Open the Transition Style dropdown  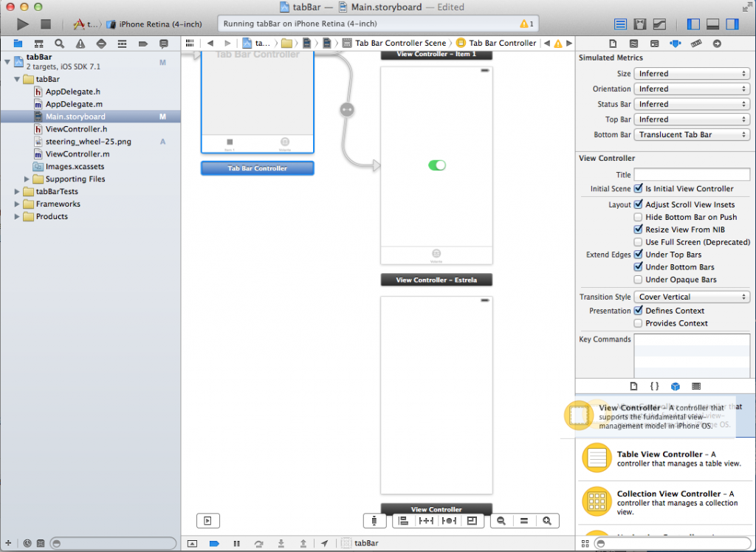coord(692,297)
